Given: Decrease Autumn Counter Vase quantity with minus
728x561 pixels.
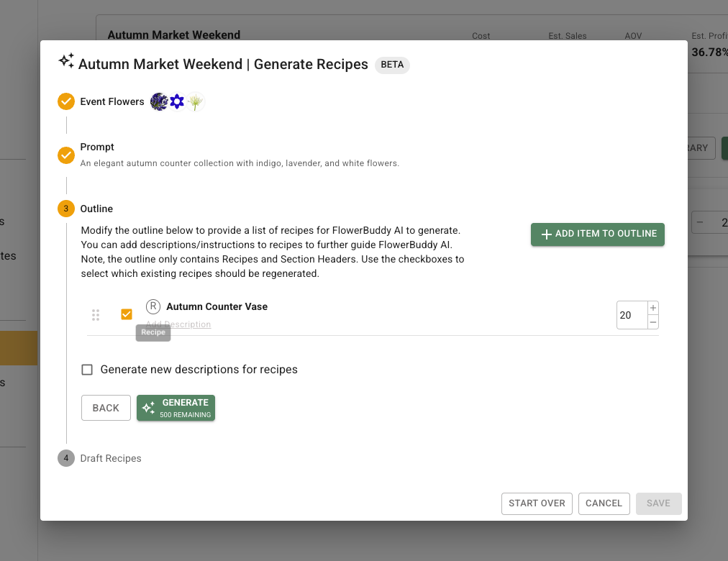Looking at the screenshot, I should point(653,322).
